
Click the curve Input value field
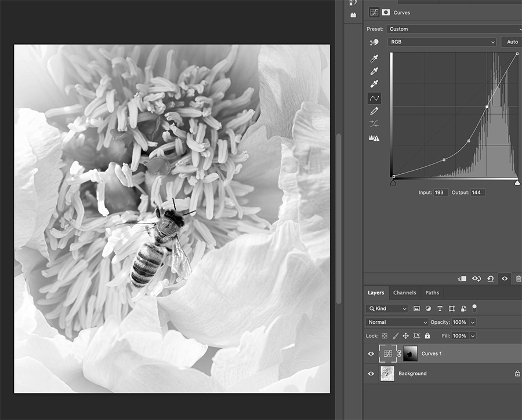click(440, 192)
